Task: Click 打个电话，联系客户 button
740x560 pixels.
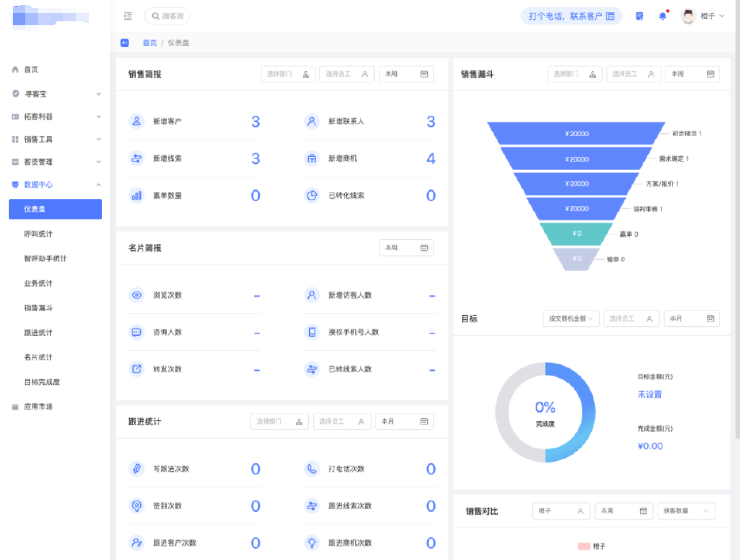Action: point(571,16)
